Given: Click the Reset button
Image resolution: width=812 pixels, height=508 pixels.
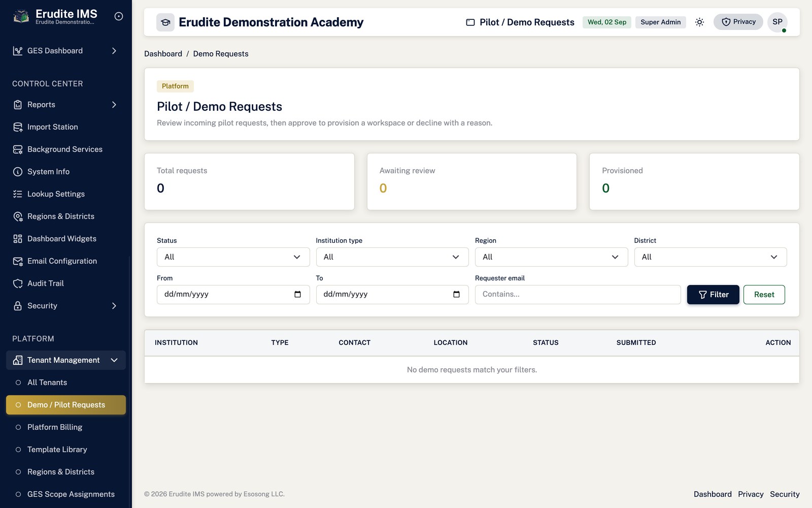Looking at the screenshot, I should coord(764,295).
